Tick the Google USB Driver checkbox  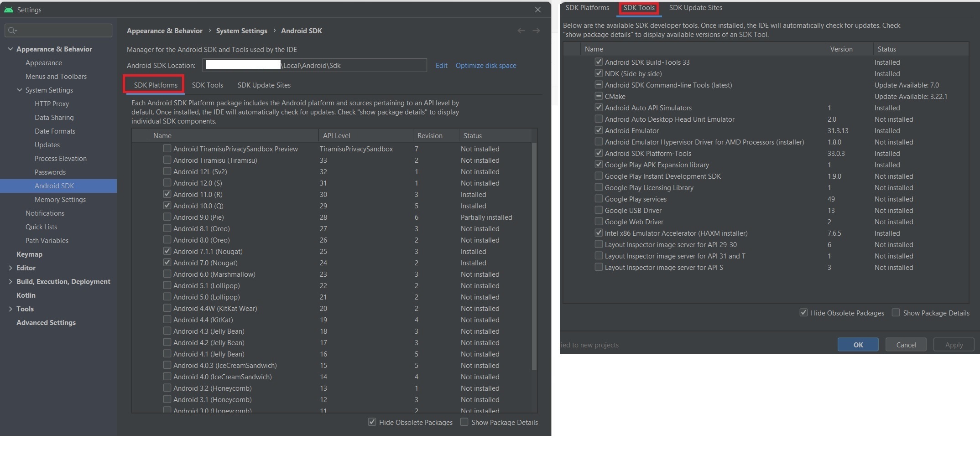(599, 210)
